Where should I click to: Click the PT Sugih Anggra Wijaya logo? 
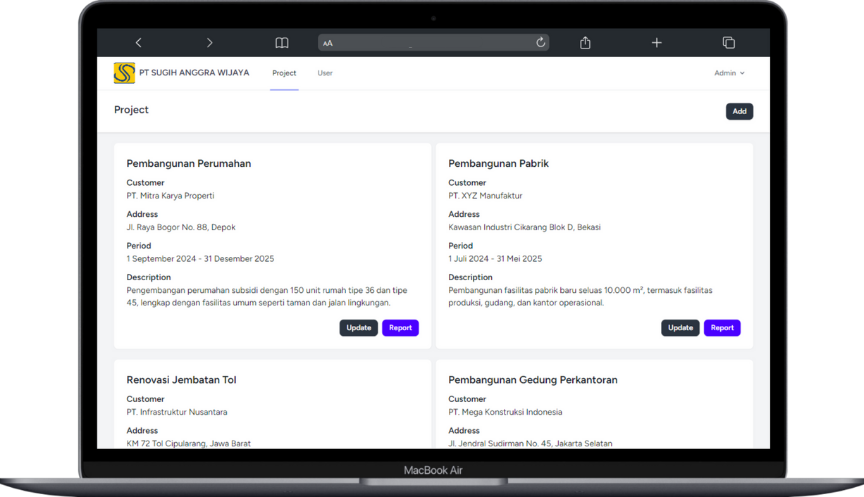pyautogui.click(x=124, y=73)
